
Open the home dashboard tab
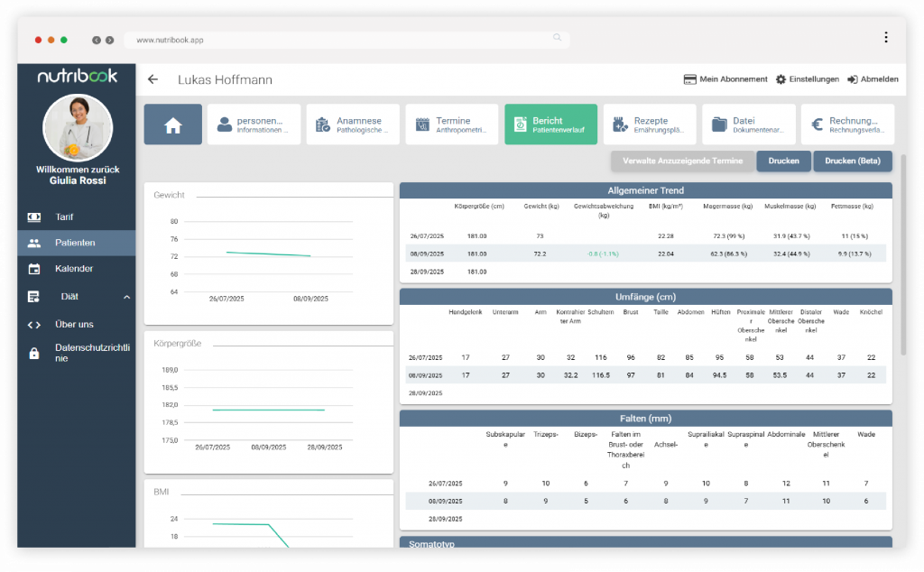pos(172,125)
